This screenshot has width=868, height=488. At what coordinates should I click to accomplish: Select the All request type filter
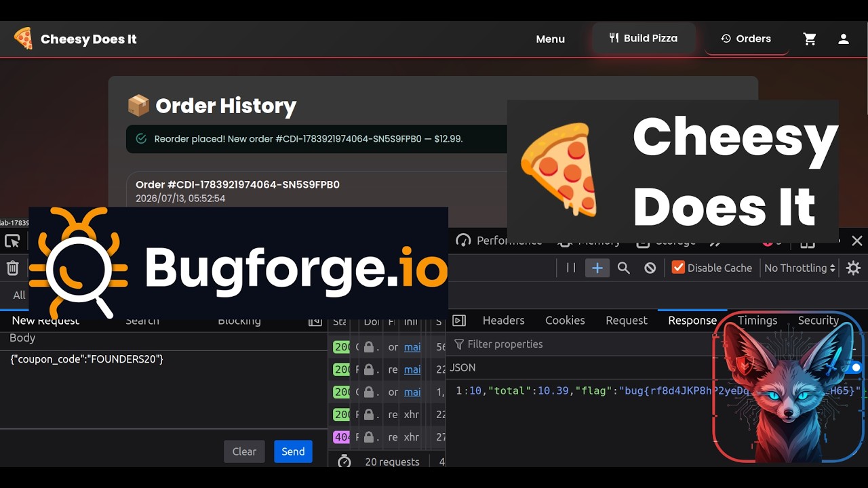pos(19,295)
